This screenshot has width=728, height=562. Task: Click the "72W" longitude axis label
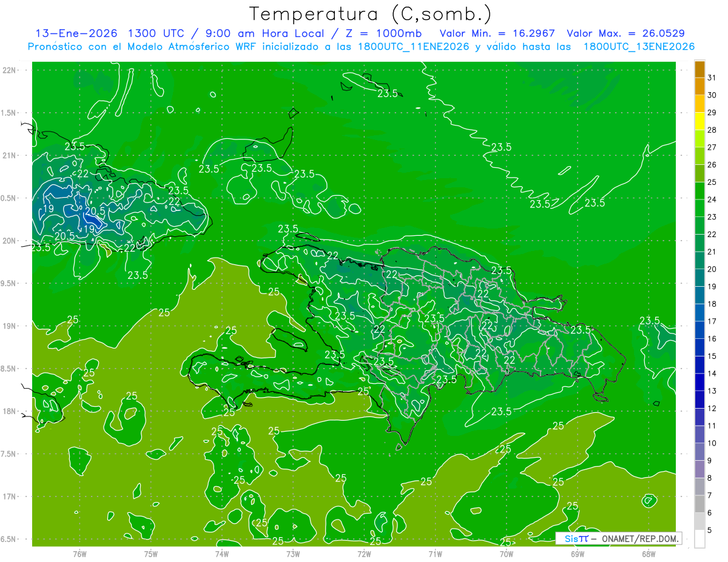click(364, 554)
